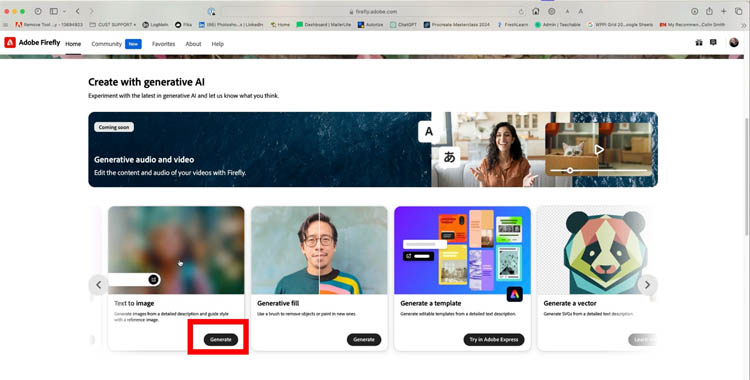Open the Help menu item

coord(218,44)
